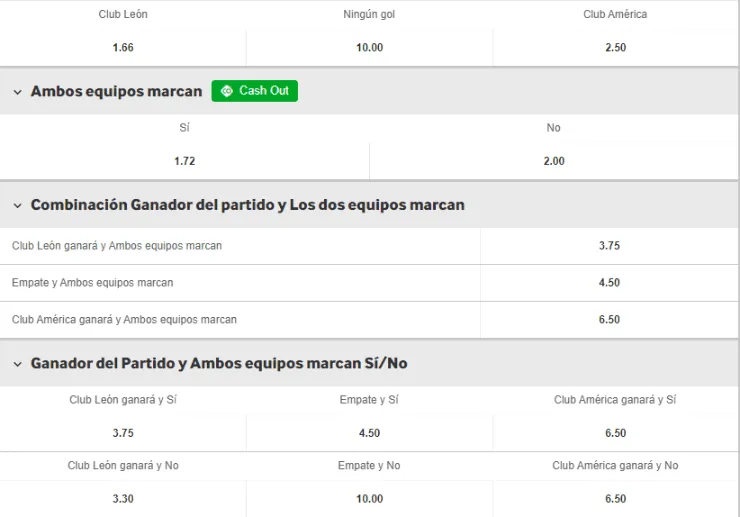
Task: Pick 6.50 in the Combinación section
Action: [x=609, y=320]
